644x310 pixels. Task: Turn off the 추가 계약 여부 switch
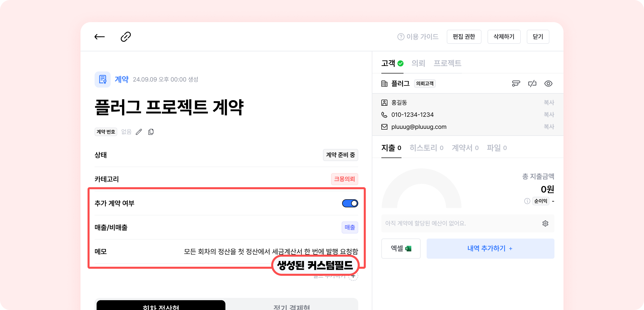[x=350, y=203]
